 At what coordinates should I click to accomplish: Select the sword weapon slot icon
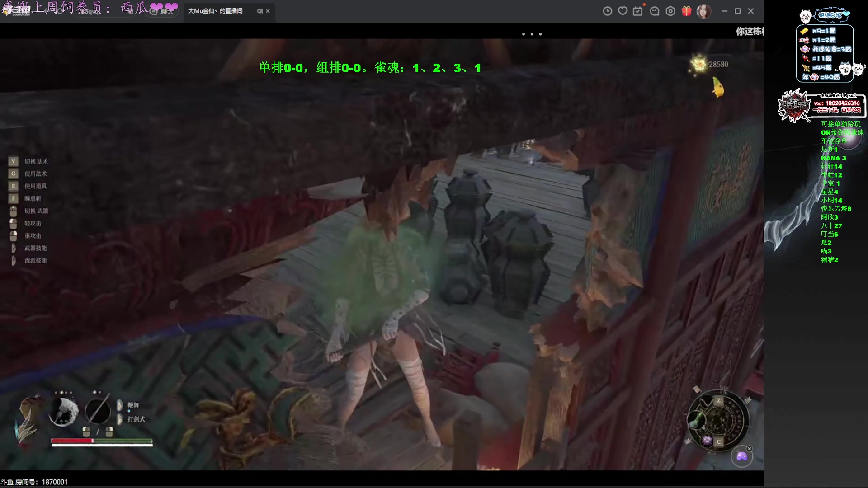point(98,410)
